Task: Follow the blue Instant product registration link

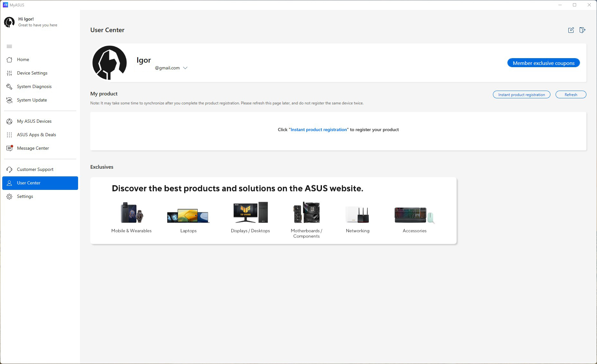Action: tap(319, 129)
